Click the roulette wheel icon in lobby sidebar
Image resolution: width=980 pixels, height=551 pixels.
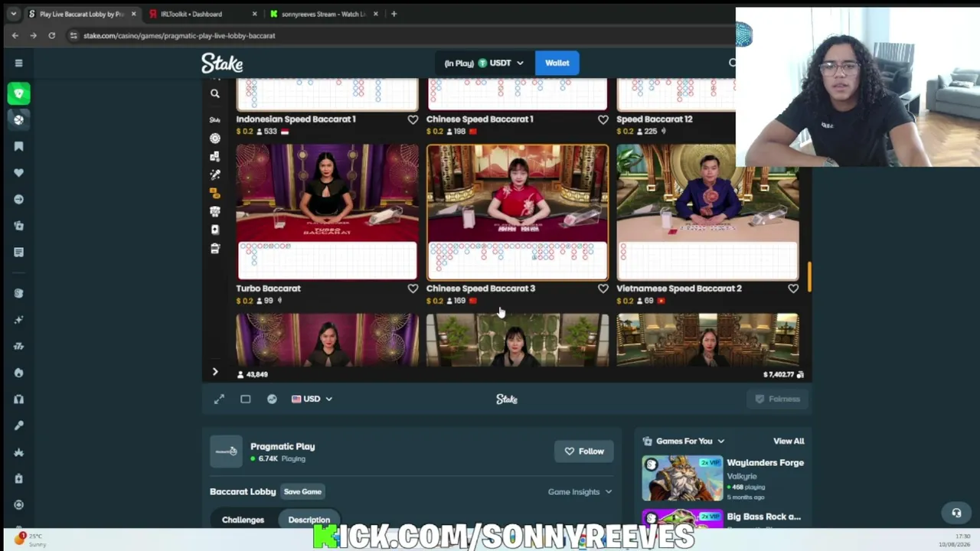[x=215, y=139]
